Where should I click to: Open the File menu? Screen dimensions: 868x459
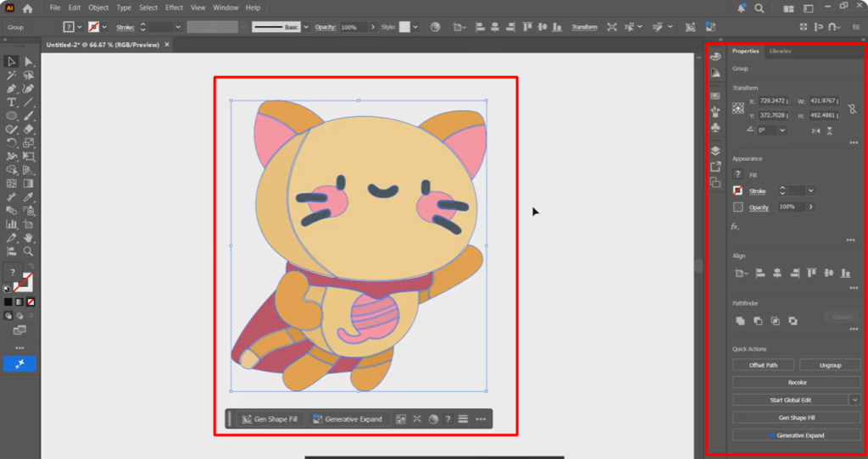pyautogui.click(x=55, y=8)
